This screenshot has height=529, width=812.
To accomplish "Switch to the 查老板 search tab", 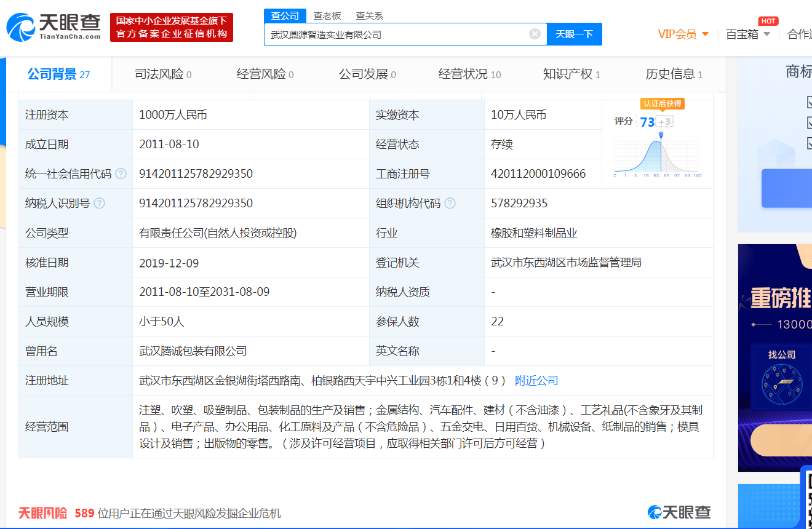I will (327, 15).
